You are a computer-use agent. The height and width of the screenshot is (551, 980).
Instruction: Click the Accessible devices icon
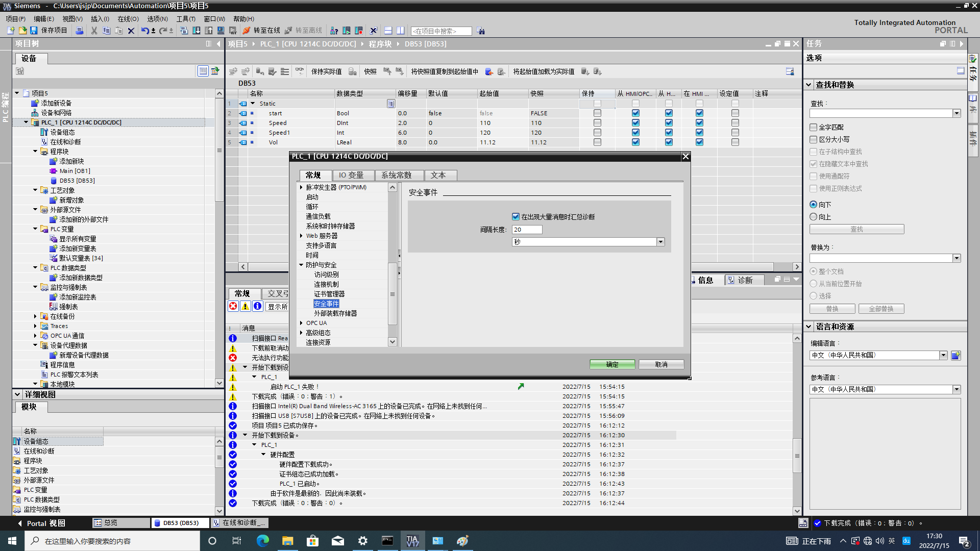334,31
